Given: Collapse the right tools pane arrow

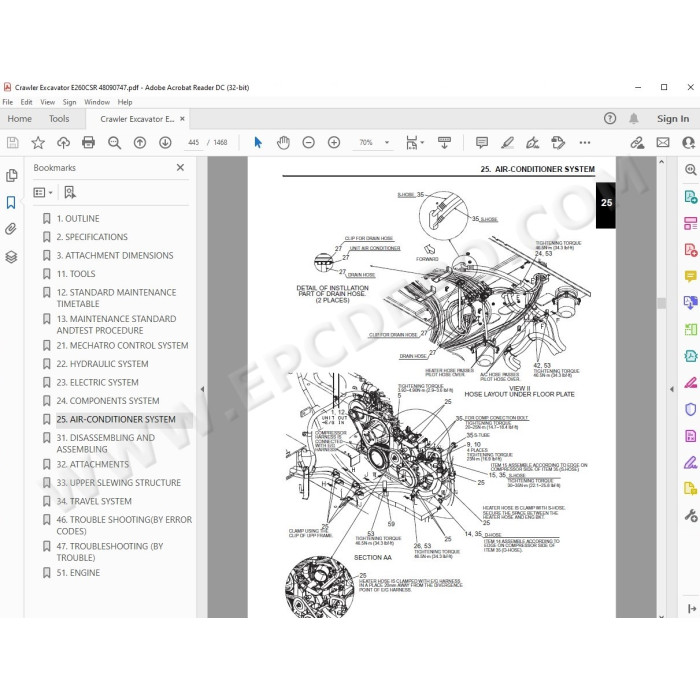Looking at the screenshot, I should pos(672,389).
